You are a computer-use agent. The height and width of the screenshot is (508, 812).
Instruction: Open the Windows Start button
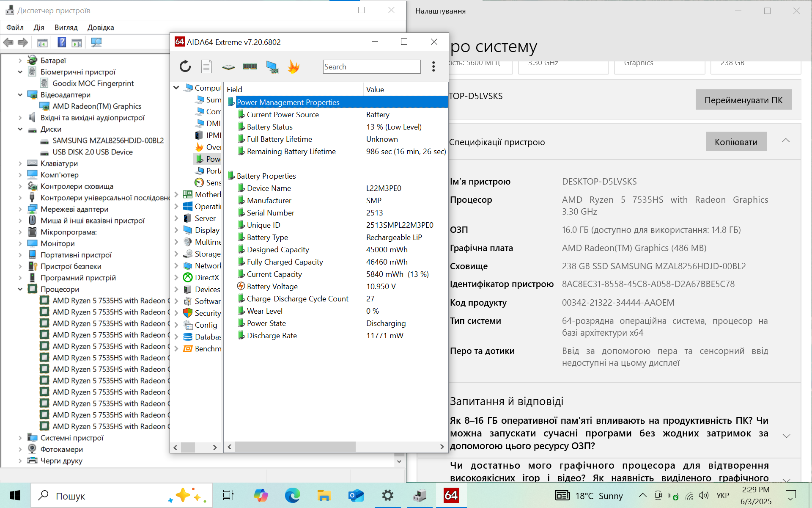[x=15, y=495]
